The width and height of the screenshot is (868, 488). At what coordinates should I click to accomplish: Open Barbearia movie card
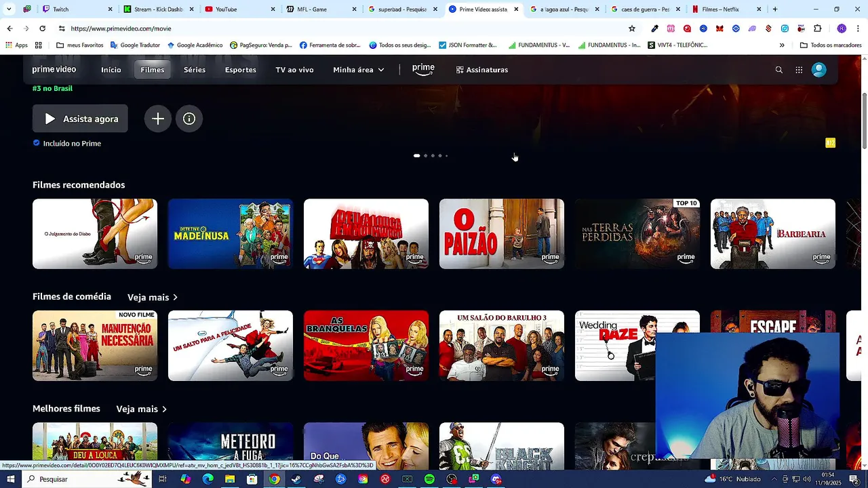pyautogui.click(x=773, y=234)
